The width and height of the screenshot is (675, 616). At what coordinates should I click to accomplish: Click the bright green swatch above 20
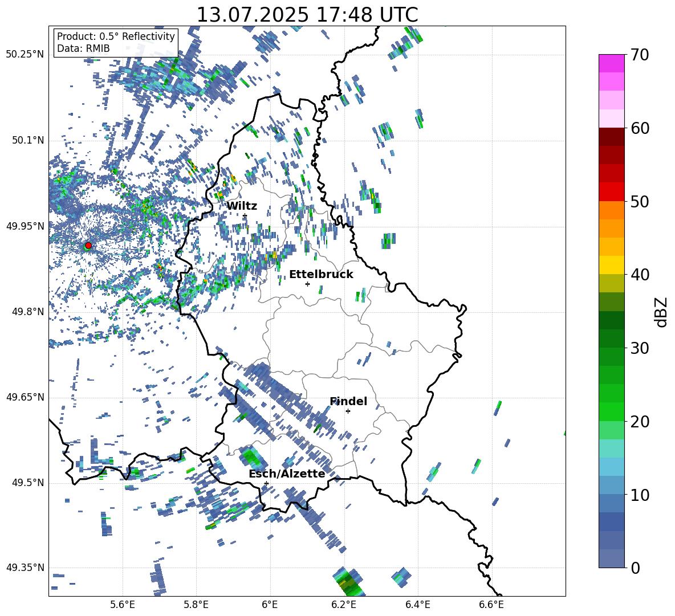[x=611, y=411]
